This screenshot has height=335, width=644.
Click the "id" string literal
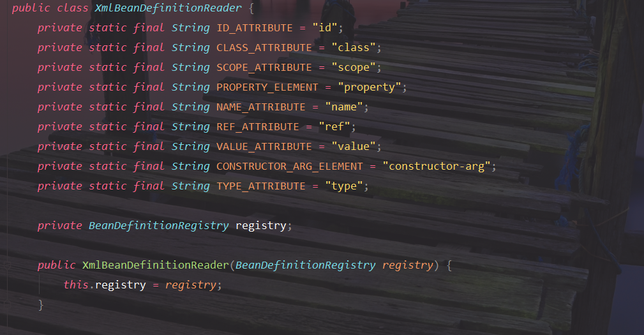325,28
